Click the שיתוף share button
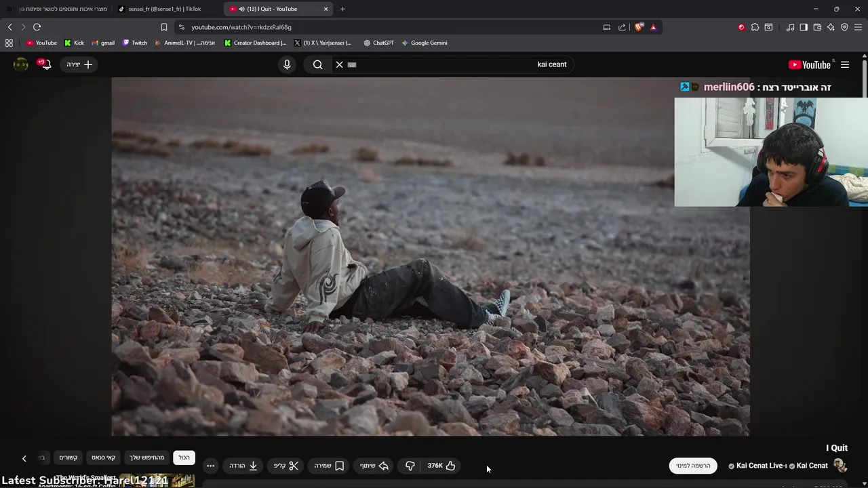The image size is (868, 488). pyautogui.click(x=374, y=466)
